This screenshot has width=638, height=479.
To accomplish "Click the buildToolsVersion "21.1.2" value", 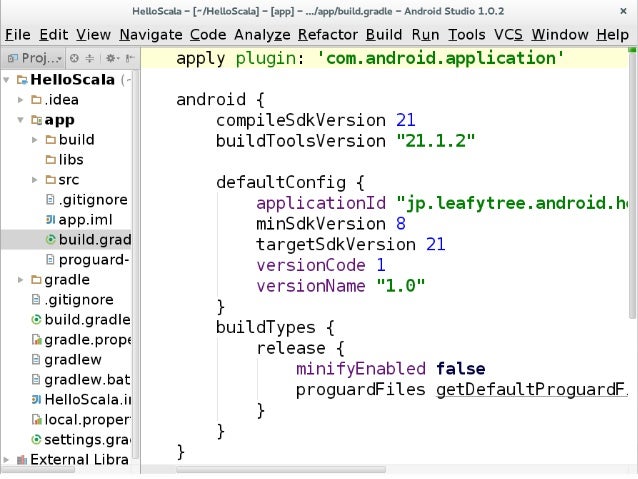I will 436,141.
